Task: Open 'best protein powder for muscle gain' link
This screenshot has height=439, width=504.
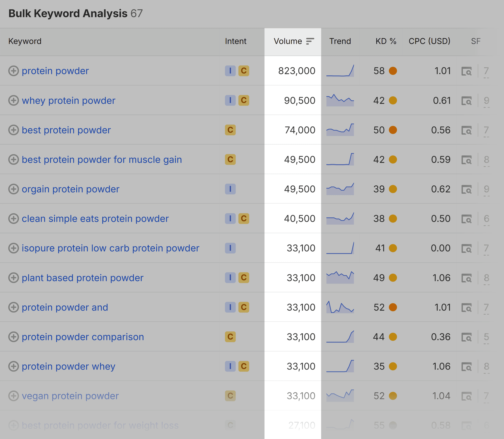Action: click(102, 160)
